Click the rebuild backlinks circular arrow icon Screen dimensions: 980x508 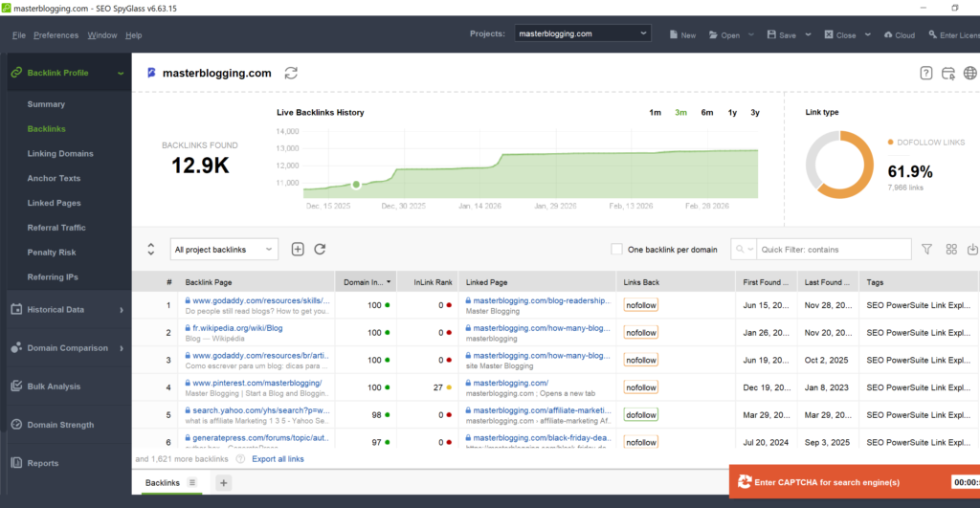320,249
